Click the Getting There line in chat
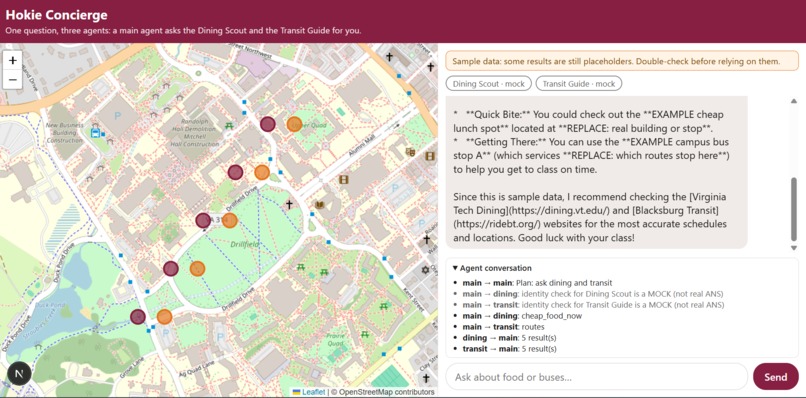Screen dimensions: 806x398 591,155
